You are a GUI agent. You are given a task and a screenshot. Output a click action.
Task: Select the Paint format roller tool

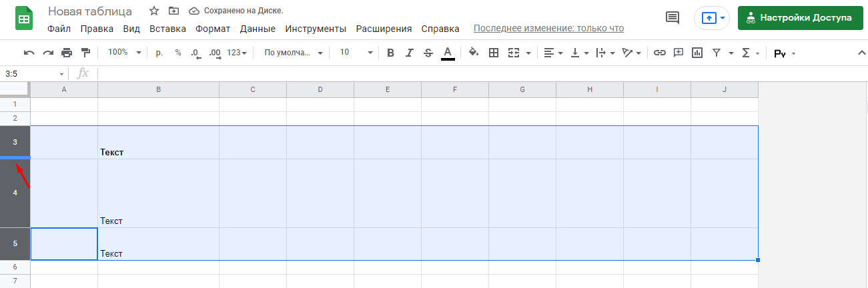click(x=85, y=53)
